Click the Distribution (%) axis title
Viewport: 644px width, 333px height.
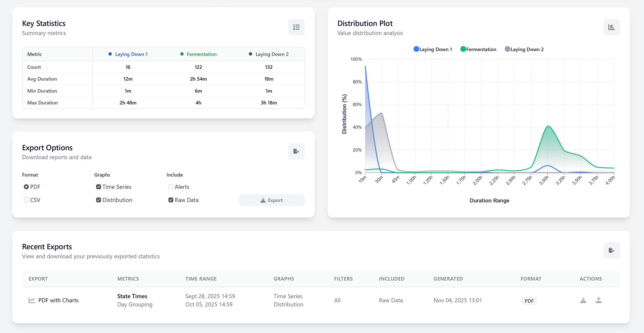coord(344,114)
